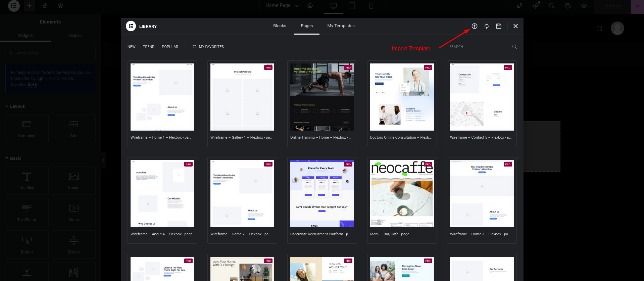Select the Divider widget
This screenshot has width=644, height=281.
pyautogui.click(x=74, y=244)
